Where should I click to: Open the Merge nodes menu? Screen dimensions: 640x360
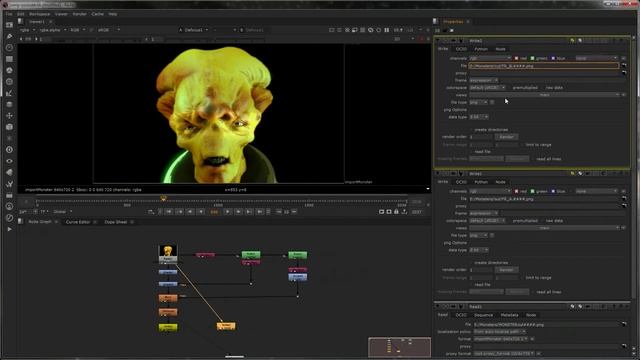tap(9, 104)
